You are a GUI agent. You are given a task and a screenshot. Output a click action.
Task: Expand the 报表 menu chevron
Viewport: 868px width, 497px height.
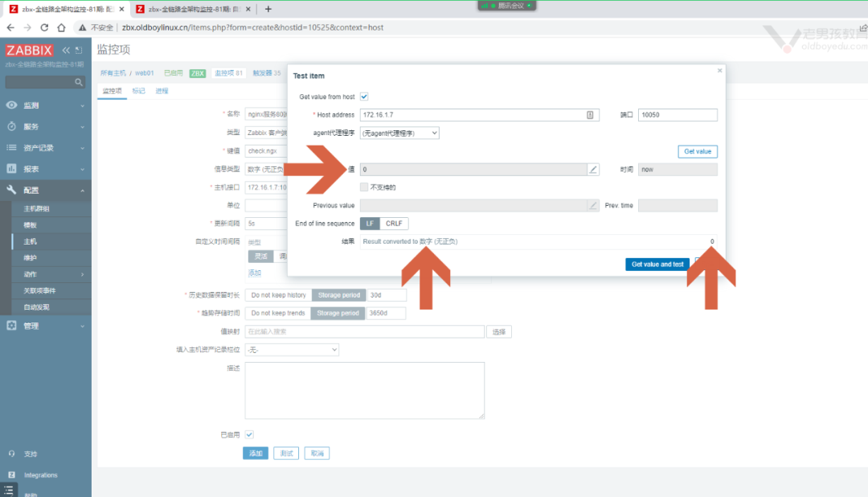83,169
